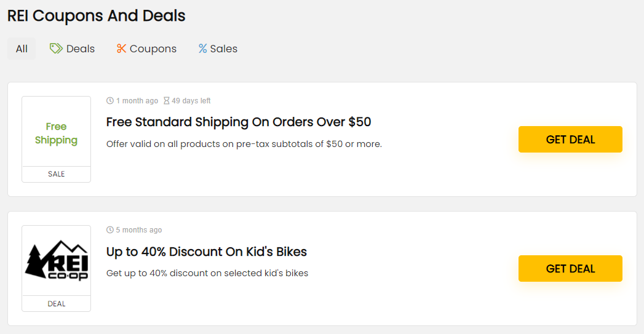This screenshot has height=334, width=644.
Task: Click the DEAL label under REI logo
Action: click(x=56, y=304)
